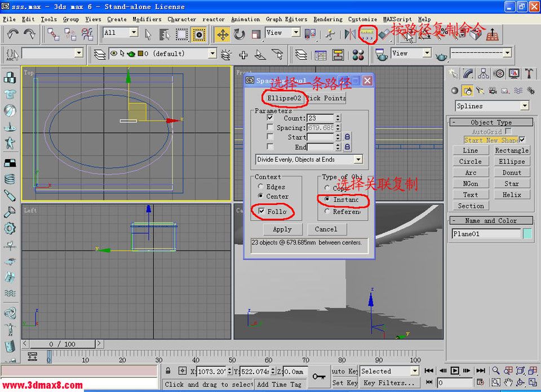
Task: Toggle the Count checkbox in Spacing Tool
Action: click(x=270, y=118)
